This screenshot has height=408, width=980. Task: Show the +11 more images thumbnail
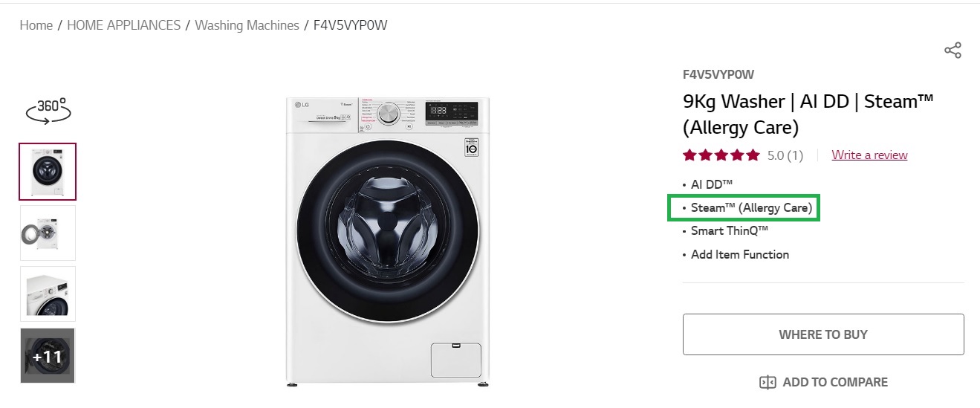coord(48,355)
